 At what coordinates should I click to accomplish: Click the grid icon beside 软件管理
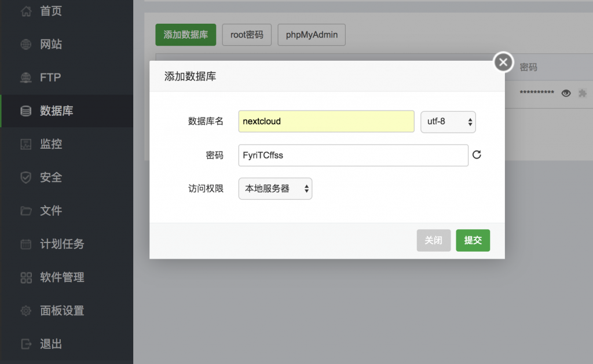25,278
